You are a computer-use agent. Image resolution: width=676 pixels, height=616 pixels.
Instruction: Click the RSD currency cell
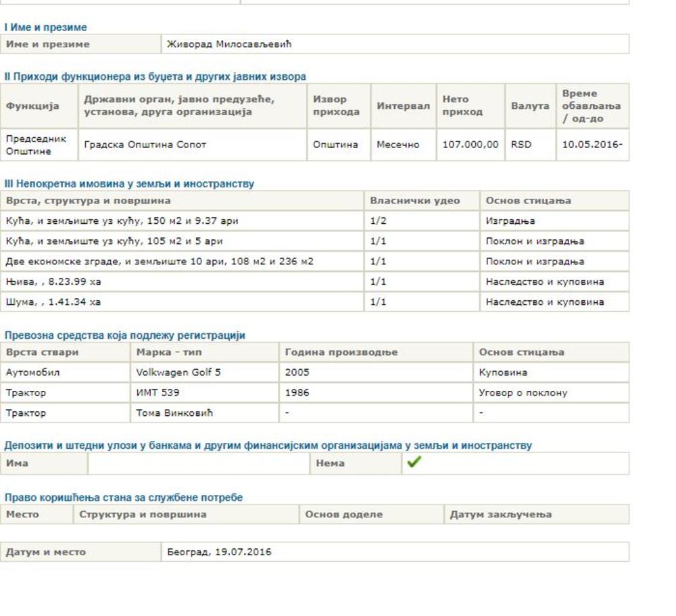(521, 145)
